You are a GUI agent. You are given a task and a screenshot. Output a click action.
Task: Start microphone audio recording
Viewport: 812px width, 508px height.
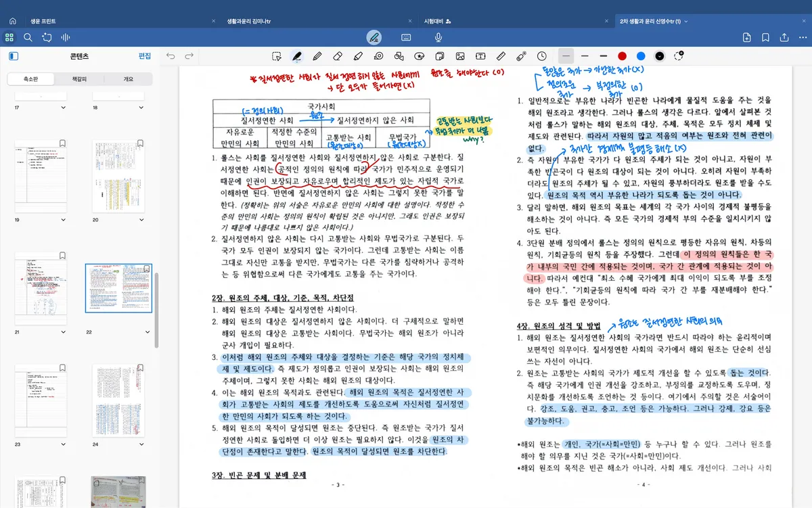438,37
